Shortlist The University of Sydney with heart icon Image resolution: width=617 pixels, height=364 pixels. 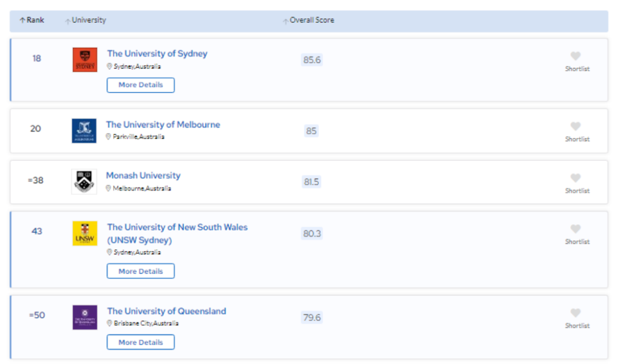(576, 56)
